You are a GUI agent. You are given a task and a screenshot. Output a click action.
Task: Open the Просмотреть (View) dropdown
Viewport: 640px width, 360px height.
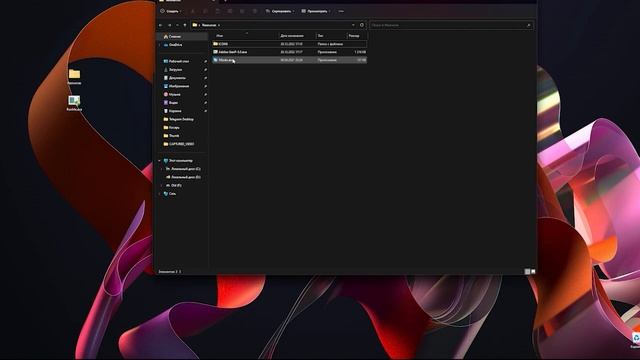[x=316, y=11]
